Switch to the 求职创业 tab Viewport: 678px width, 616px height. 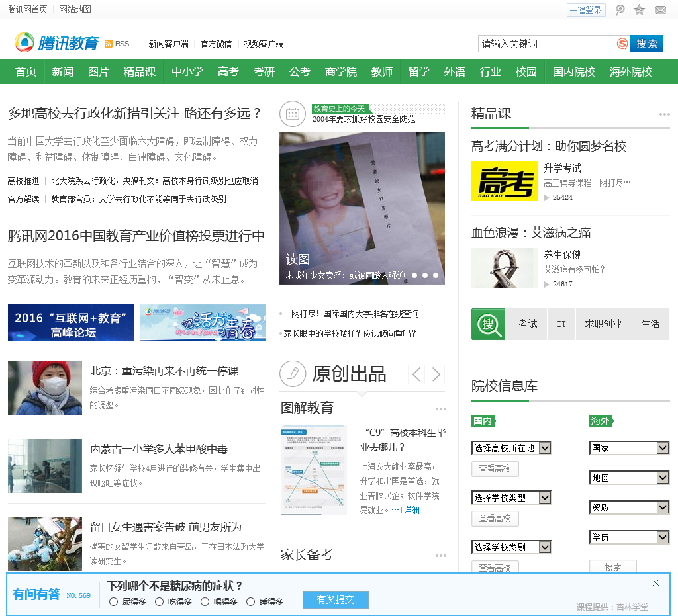pos(603,324)
